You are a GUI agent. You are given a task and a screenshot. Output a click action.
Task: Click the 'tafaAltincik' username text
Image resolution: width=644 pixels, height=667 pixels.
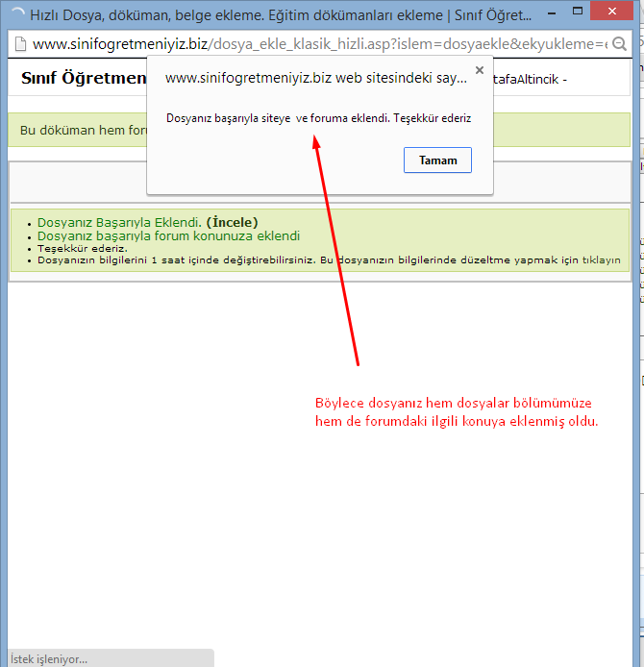527,79
